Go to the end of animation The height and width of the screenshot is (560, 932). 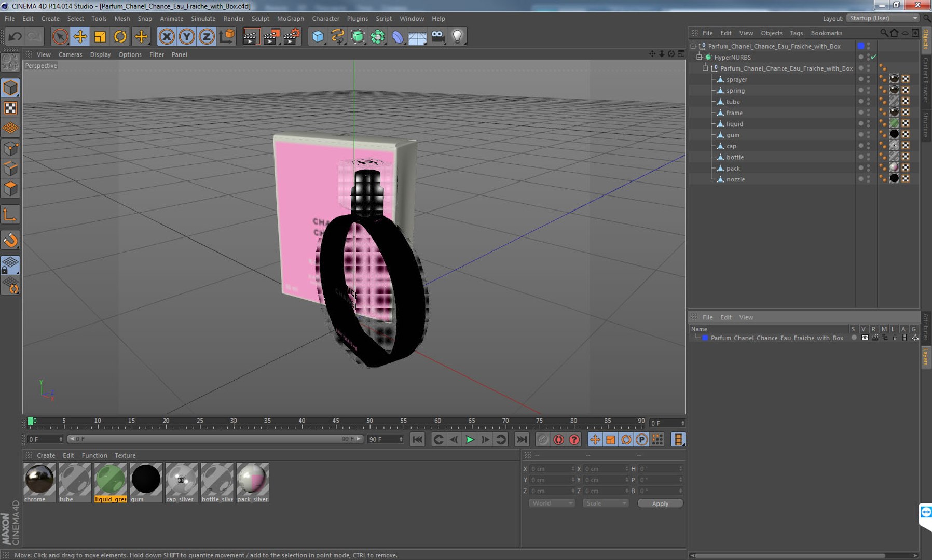tap(522, 440)
